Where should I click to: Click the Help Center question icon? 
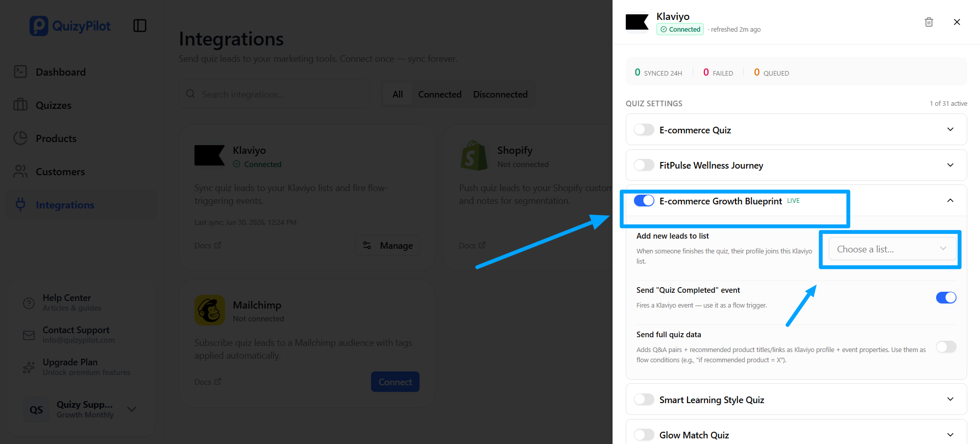29,302
